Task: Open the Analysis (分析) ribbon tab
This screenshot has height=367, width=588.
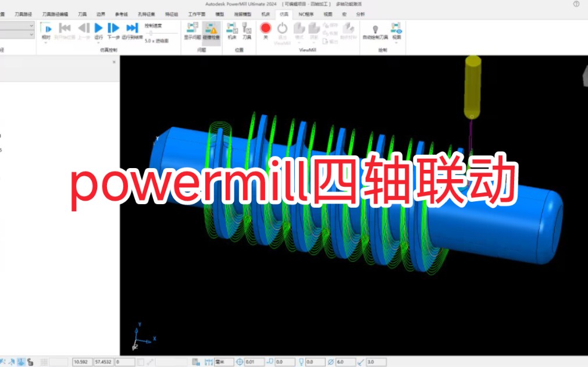Action: 361,14
